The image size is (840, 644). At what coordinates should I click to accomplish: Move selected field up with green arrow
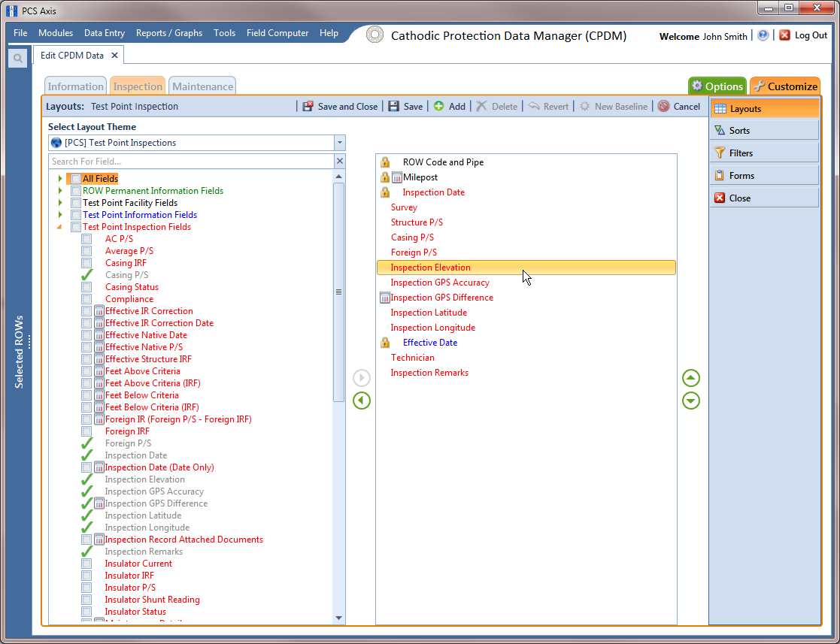(x=691, y=378)
